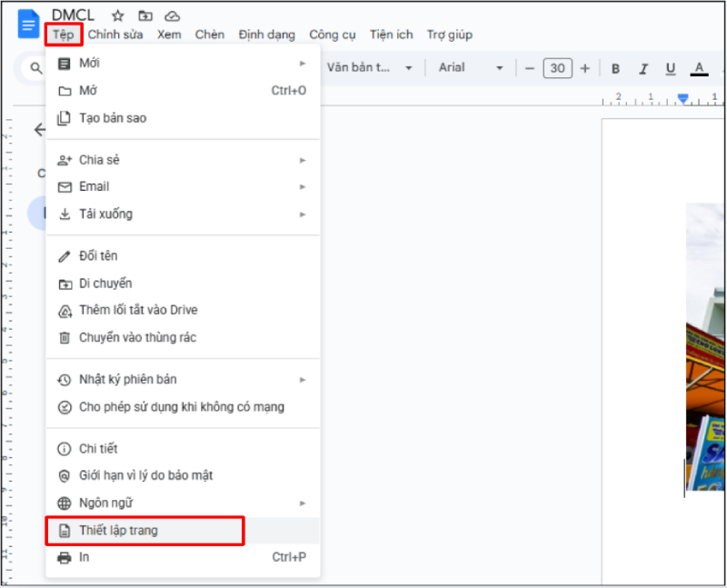Screen dimensions: 727x588
Task: Decrease font size with minus button
Action: (x=530, y=68)
